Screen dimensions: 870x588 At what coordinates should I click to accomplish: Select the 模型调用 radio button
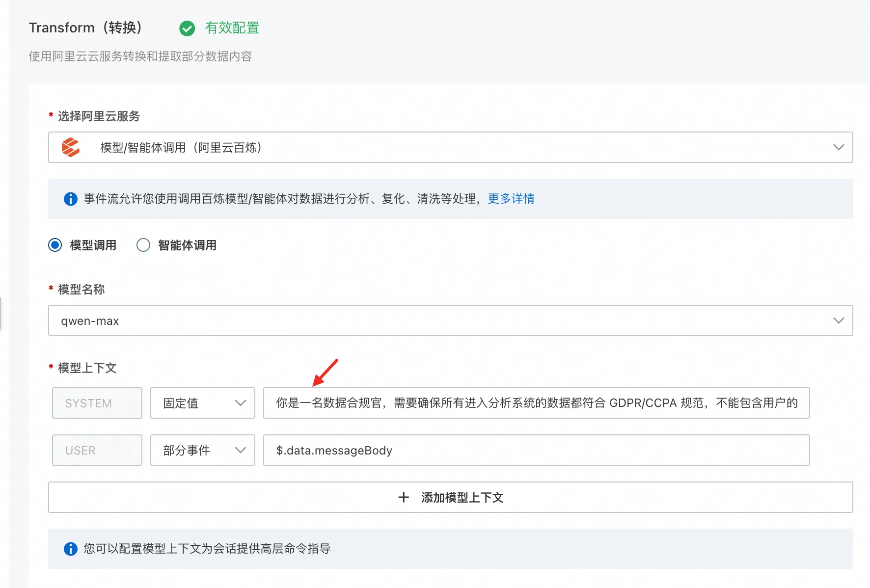tap(55, 245)
